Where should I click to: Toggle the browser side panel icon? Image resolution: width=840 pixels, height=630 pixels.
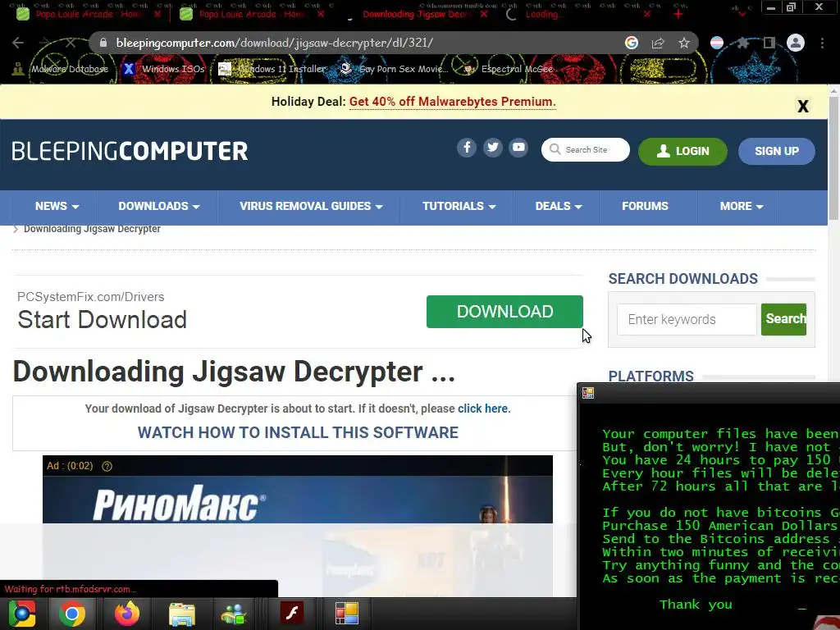point(769,43)
